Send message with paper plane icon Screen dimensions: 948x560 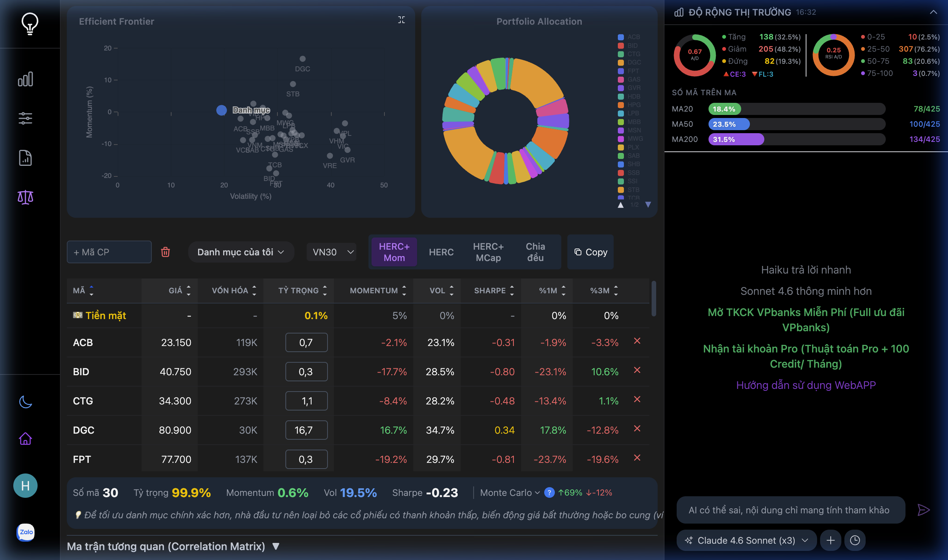pyautogui.click(x=923, y=510)
